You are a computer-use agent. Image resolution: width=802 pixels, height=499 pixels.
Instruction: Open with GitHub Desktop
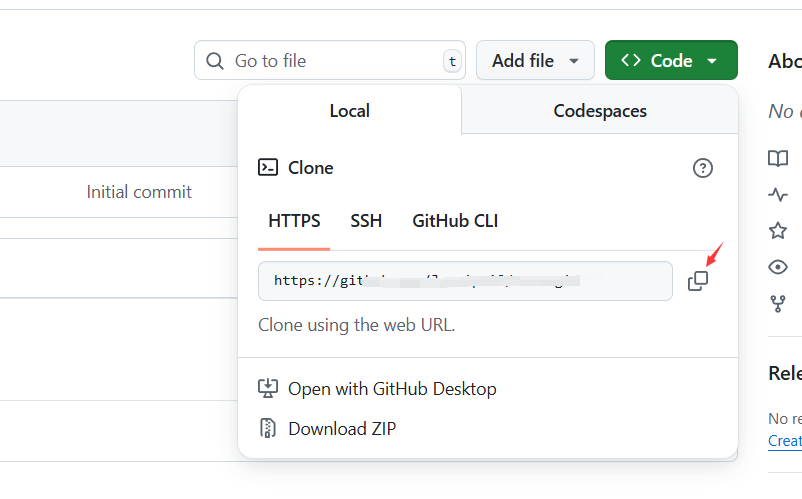click(392, 389)
